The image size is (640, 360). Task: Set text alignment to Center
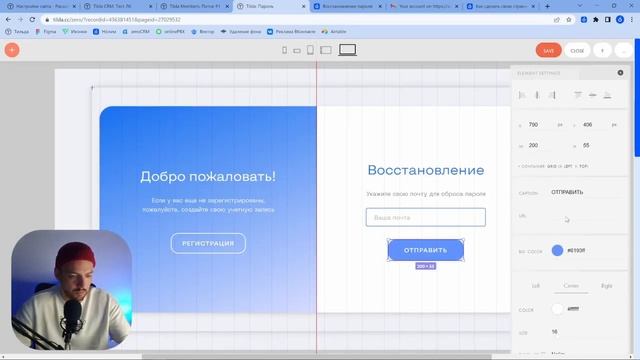click(571, 286)
